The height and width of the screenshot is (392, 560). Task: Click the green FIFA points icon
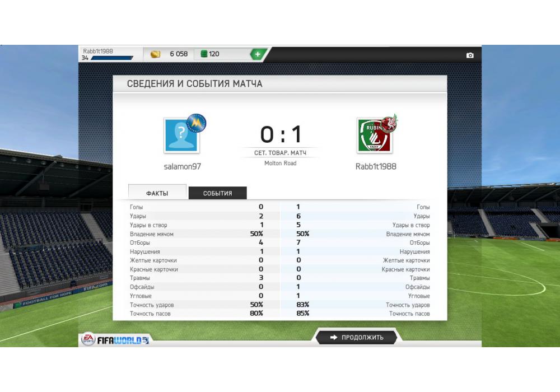click(x=204, y=54)
